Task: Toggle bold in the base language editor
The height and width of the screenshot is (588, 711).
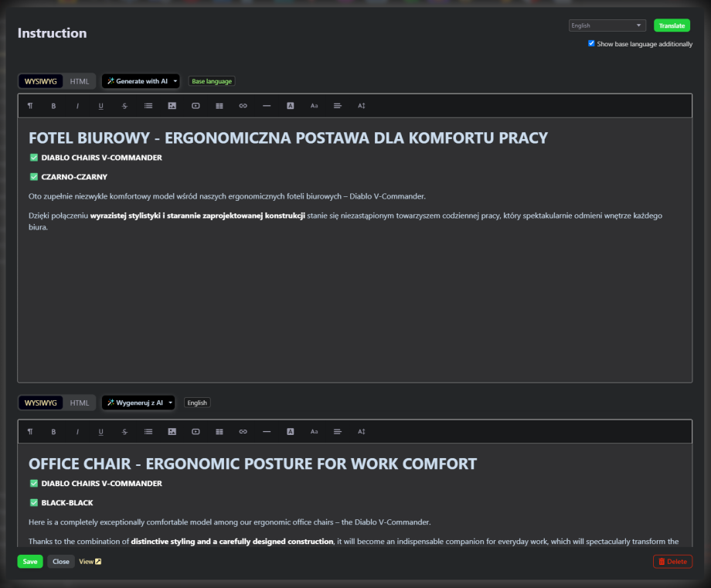Action: [x=53, y=106]
